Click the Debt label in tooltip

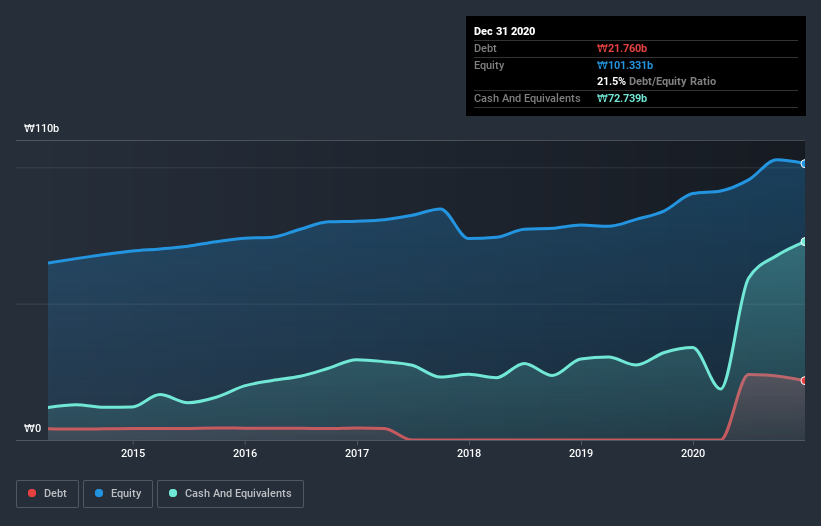pyautogui.click(x=485, y=48)
